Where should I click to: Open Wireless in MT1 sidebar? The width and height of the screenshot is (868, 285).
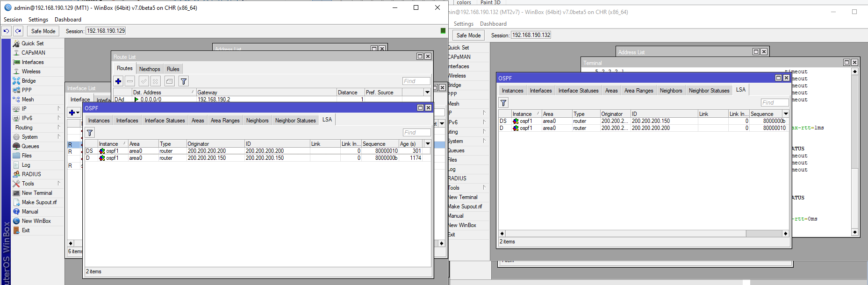click(x=31, y=71)
